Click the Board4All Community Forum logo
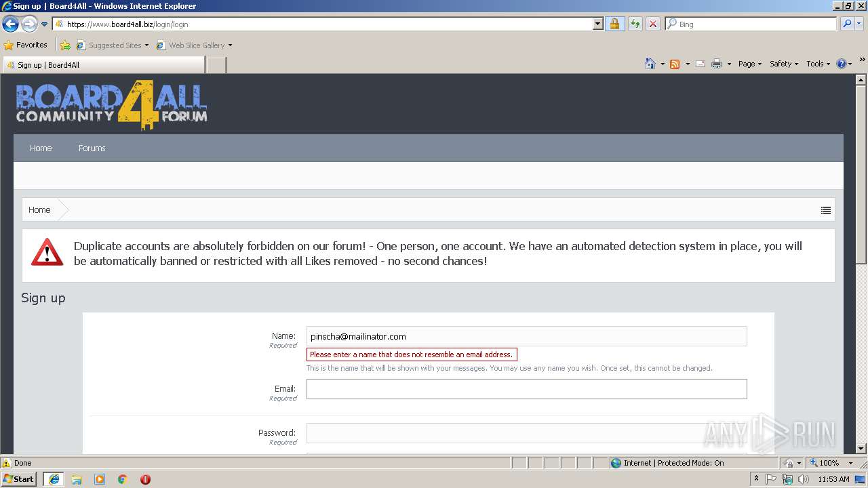The height and width of the screenshot is (488, 868). (111, 104)
